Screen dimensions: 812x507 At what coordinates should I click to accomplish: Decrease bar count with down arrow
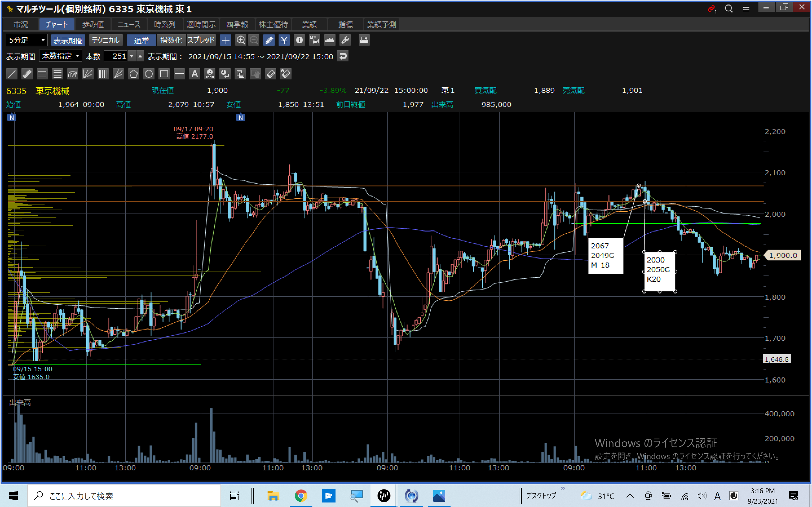pyautogui.click(x=132, y=56)
